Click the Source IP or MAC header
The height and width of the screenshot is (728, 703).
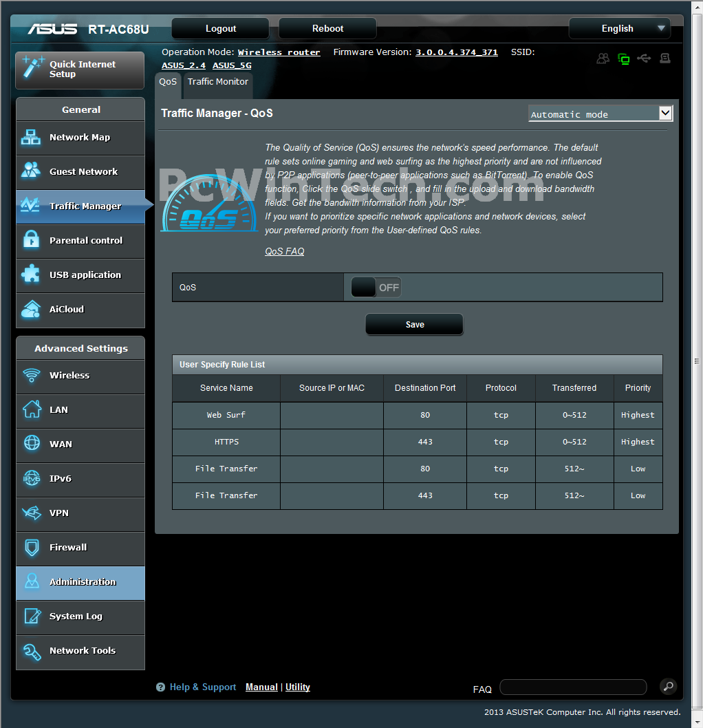pyautogui.click(x=332, y=388)
